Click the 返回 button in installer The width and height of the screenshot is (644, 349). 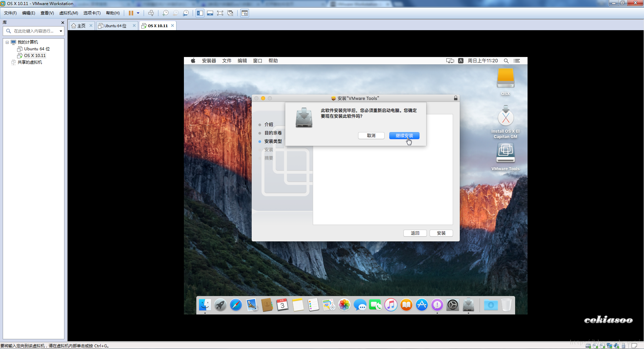(415, 233)
